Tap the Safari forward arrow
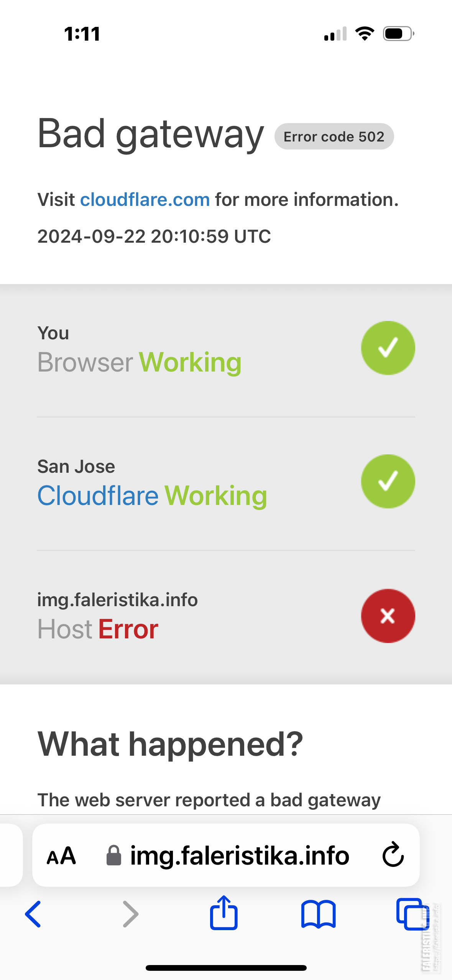 pos(130,914)
